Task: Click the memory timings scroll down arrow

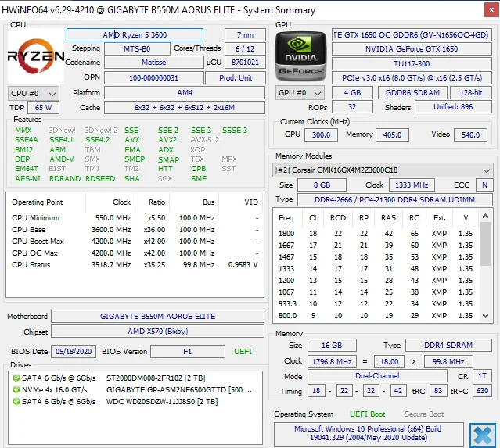Action: [485, 316]
